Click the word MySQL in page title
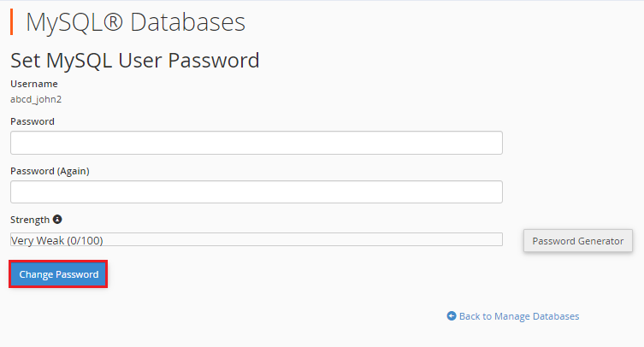Screen dimensions: 644x347 (x=64, y=22)
